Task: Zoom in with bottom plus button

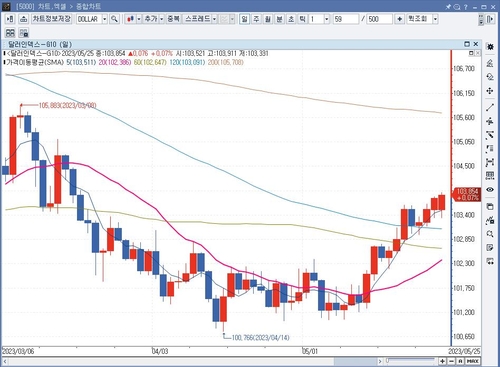Action: [442, 361]
